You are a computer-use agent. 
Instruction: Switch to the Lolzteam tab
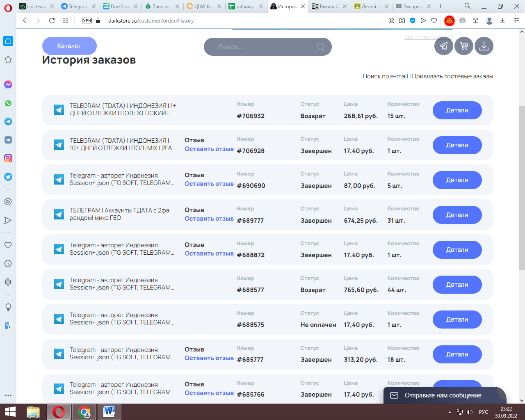(x=37, y=6)
